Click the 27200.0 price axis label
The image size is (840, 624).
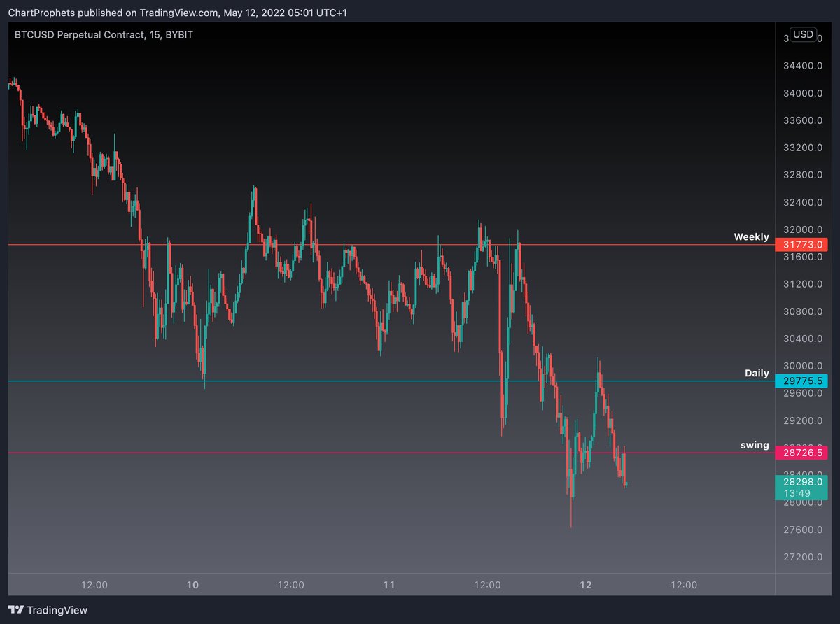click(803, 557)
